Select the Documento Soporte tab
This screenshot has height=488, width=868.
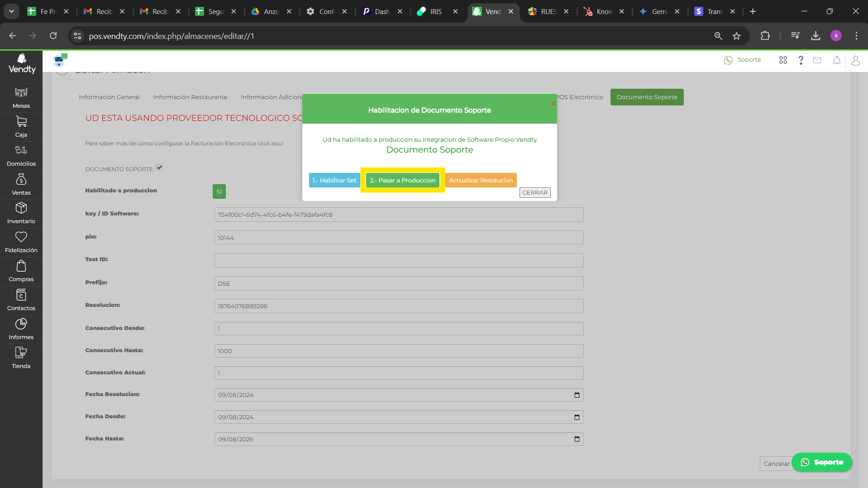pyautogui.click(x=647, y=97)
